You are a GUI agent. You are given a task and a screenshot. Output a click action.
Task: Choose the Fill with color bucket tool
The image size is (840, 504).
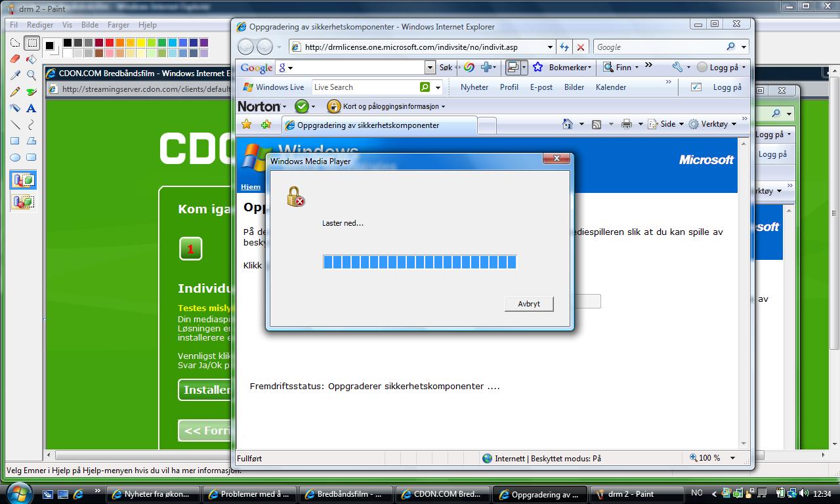tap(31, 59)
